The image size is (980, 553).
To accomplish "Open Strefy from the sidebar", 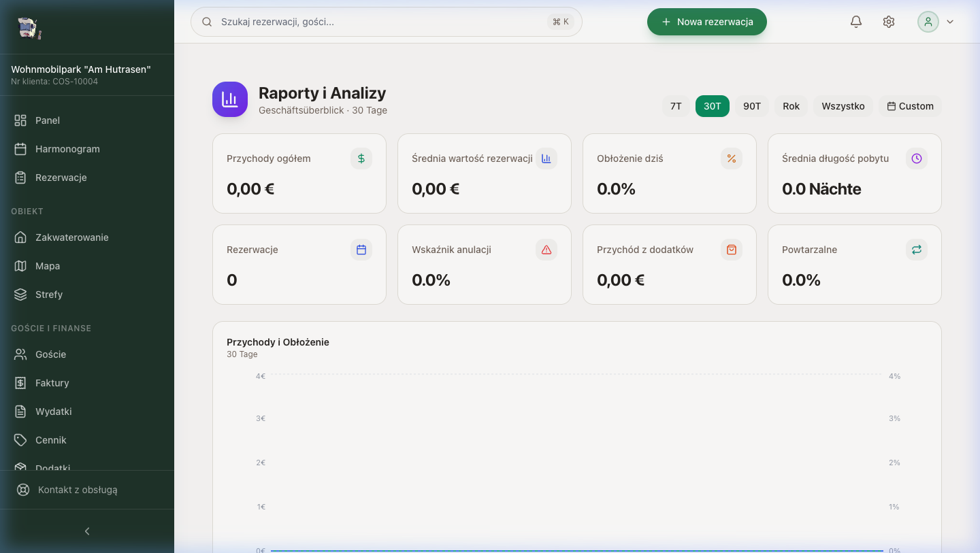I will [87, 295].
